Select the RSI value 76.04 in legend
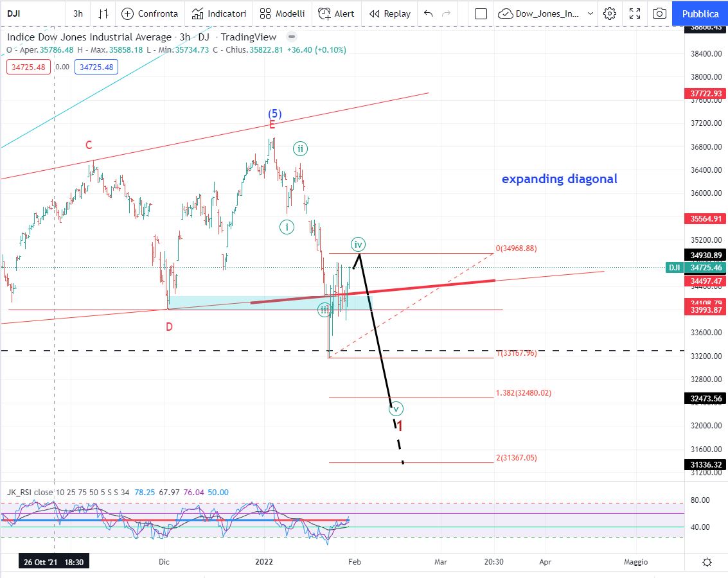Screen dimensions: 728x578 193,492
